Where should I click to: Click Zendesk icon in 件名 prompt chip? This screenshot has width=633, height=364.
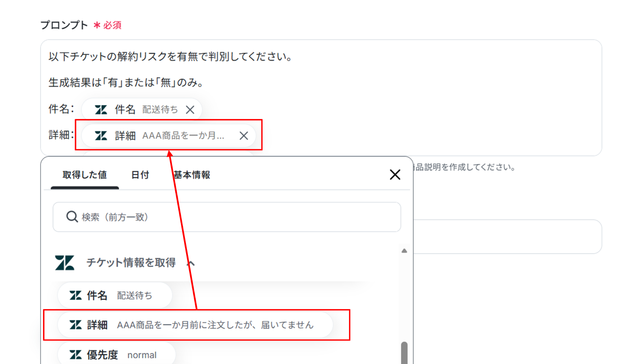pos(101,110)
